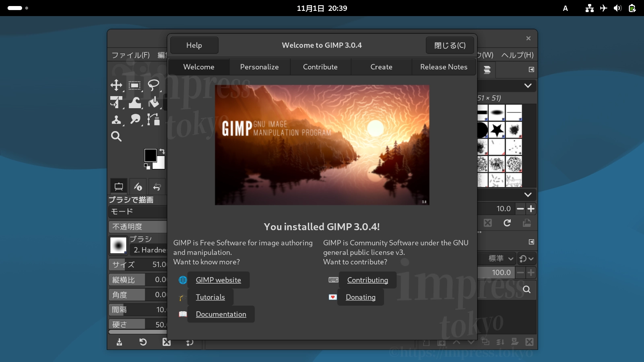Click the 硬さ hardness slider

[138, 324]
